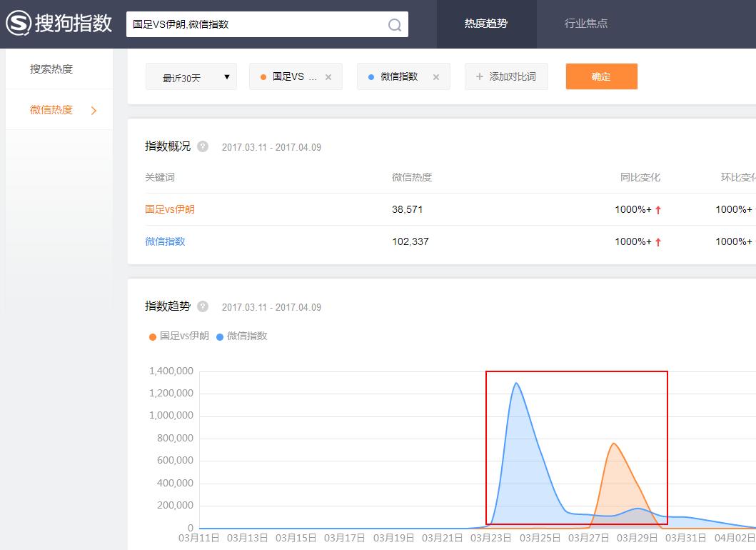The image size is (756, 550).
Task: Remove the 微信指数 keyword chip
Action: (x=435, y=76)
